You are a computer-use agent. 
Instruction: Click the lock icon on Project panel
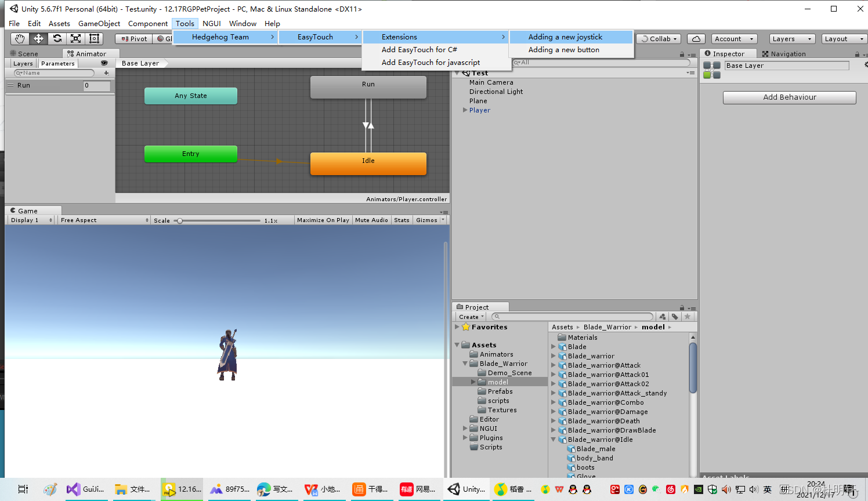click(682, 307)
